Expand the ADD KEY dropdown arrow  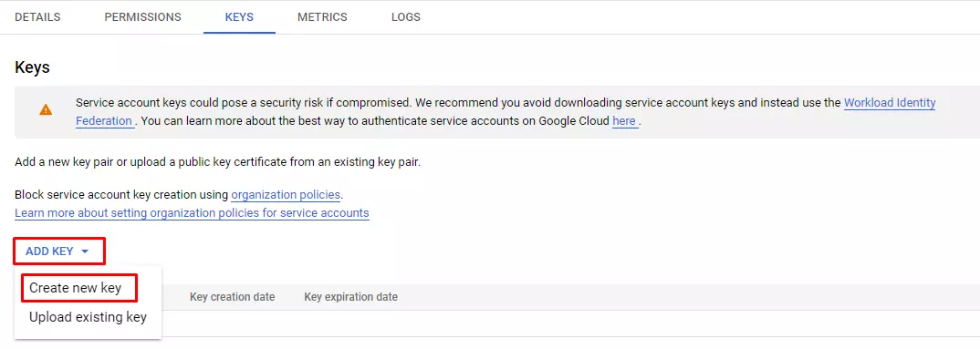85,251
